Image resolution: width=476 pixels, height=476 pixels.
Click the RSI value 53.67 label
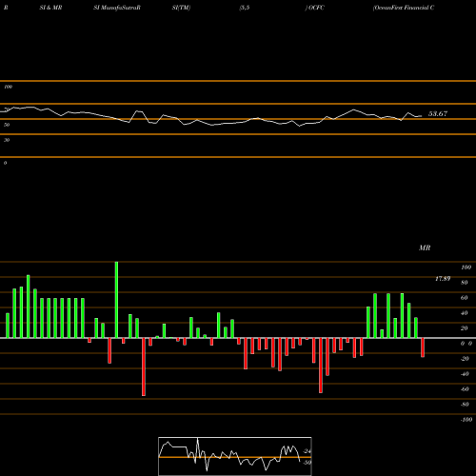(x=438, y=114)
